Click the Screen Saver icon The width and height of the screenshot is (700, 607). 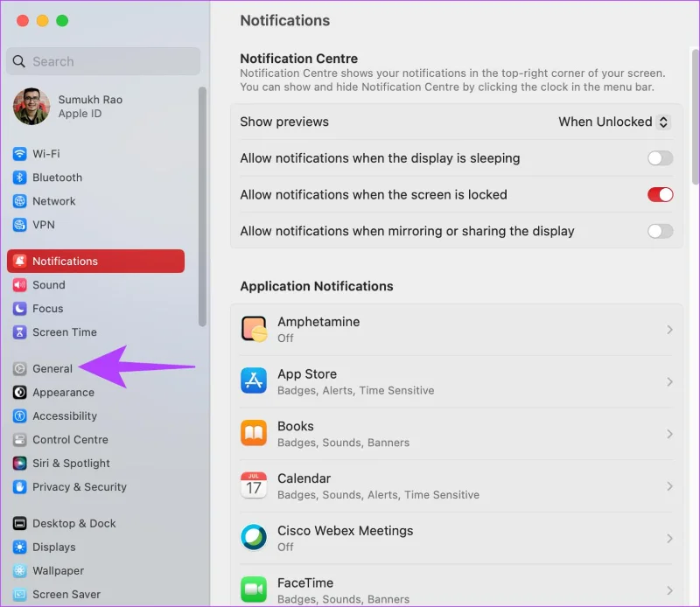(x=19, y=594)
